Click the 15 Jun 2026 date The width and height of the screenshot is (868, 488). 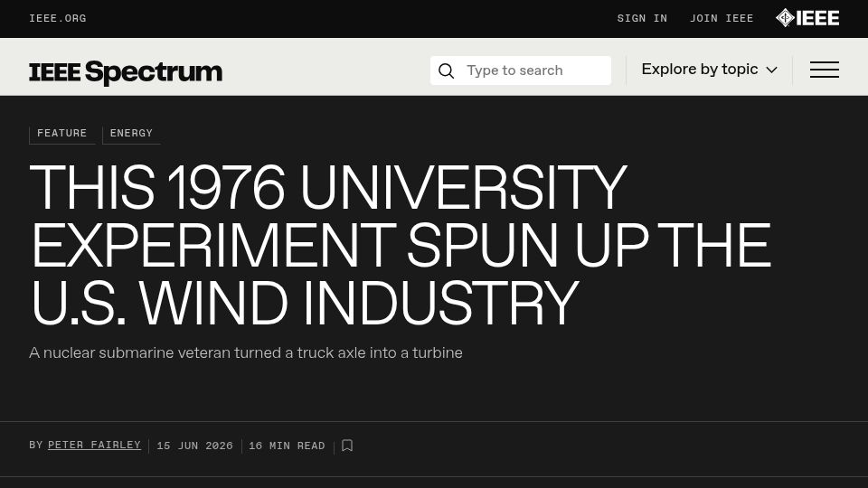(195, 446)
